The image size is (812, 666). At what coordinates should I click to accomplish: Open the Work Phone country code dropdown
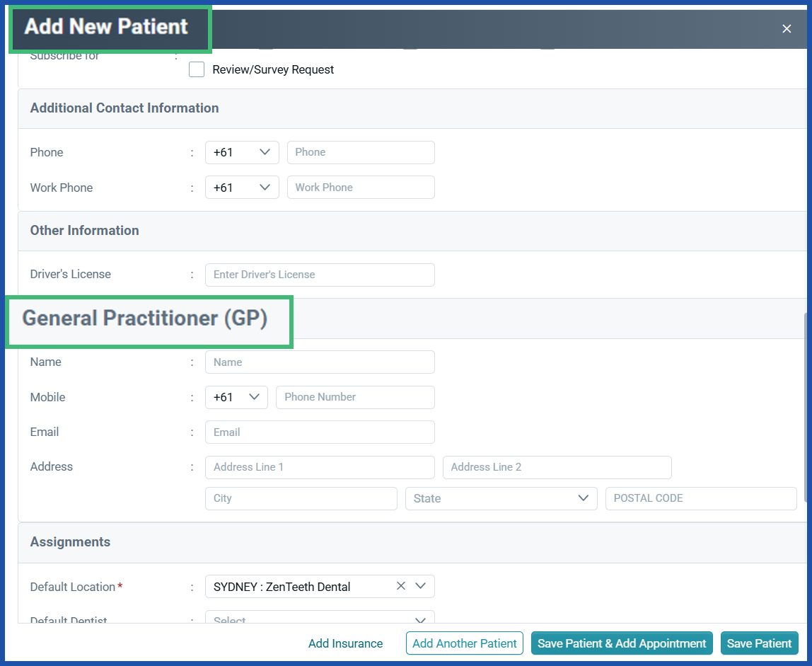click(x=265, y=187)
